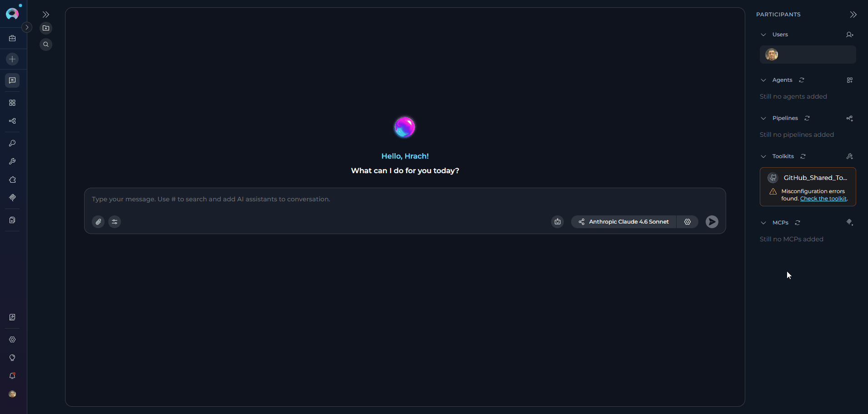Open search from the secondary sidebar
Viewport: 868px width, 414px height.
[x=46, y=44]
